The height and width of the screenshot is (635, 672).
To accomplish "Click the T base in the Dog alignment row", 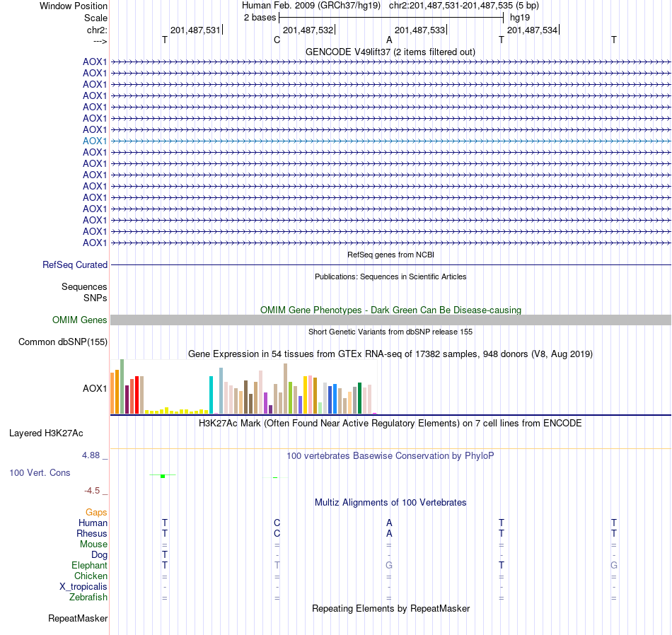I will pos(165,555).
